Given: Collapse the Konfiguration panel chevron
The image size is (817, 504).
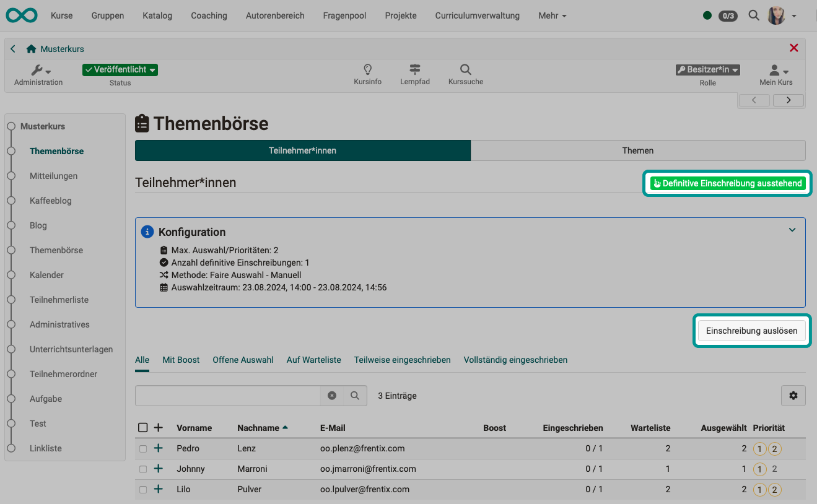Looking at the screenshot, I should click(792, 229).
